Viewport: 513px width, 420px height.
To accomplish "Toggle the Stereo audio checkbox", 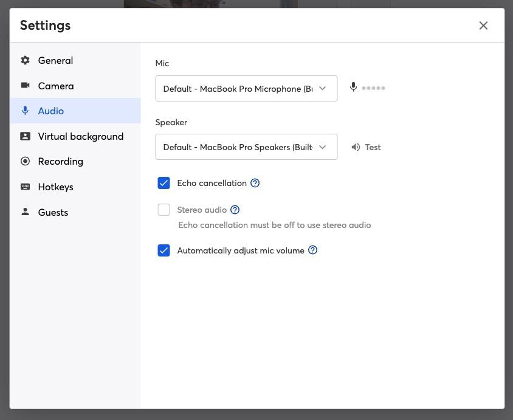I will click(164, 210).
